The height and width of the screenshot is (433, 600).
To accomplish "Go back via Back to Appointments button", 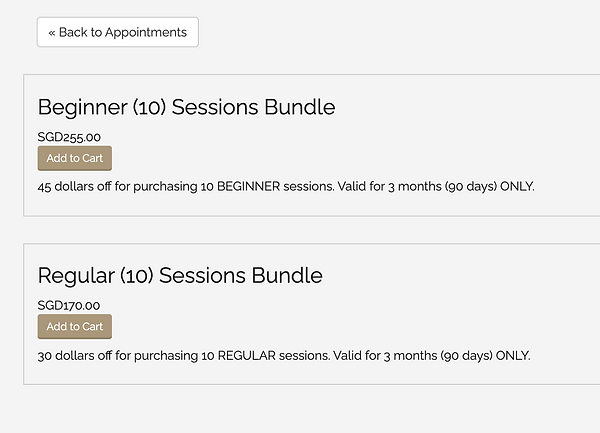I will [118, 32].
